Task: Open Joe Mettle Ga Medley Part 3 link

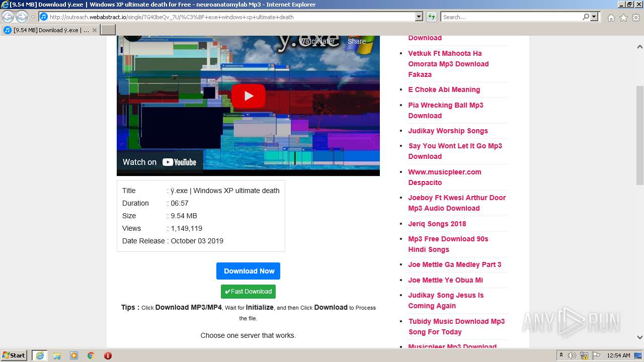Action: (x=455, y=264)
